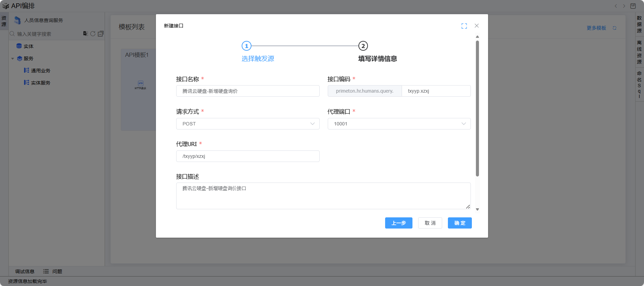Open the 代理端口 dropdown showing 10001
This screenshot has height=286, width=644.
pyautogui.click(x=399, y=124)
